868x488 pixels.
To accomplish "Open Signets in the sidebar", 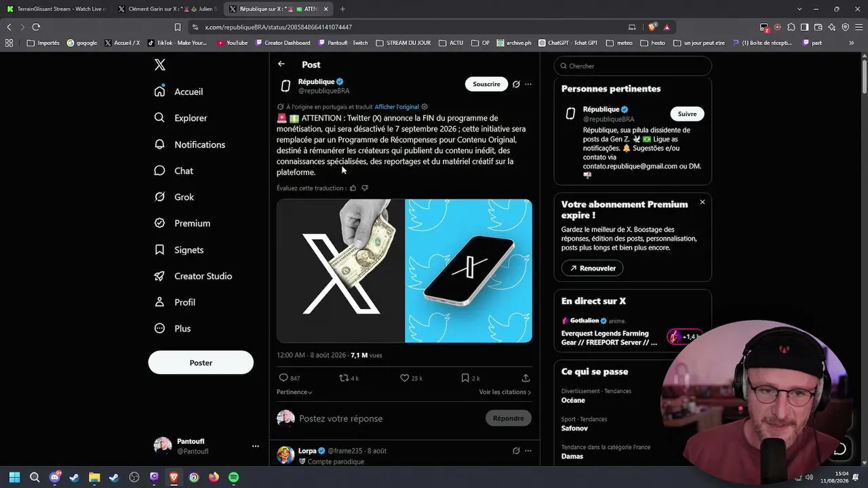I will pos(179,249).
